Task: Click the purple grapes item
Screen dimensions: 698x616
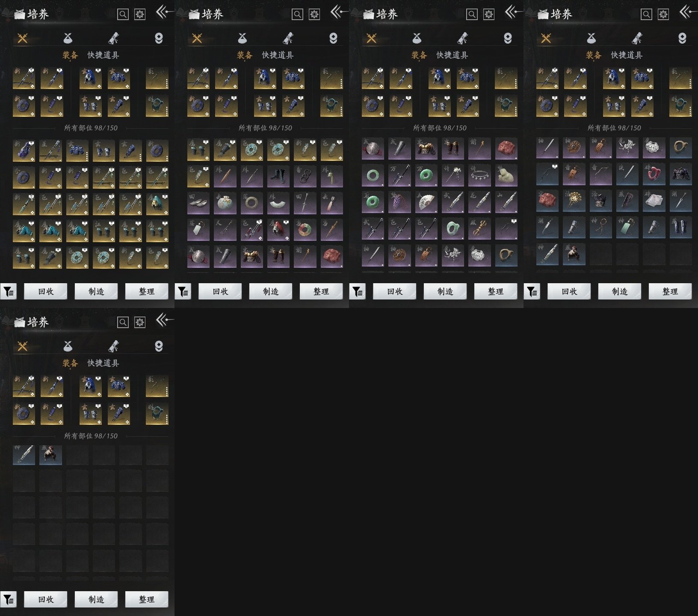Action: click(x=399, y=202)
